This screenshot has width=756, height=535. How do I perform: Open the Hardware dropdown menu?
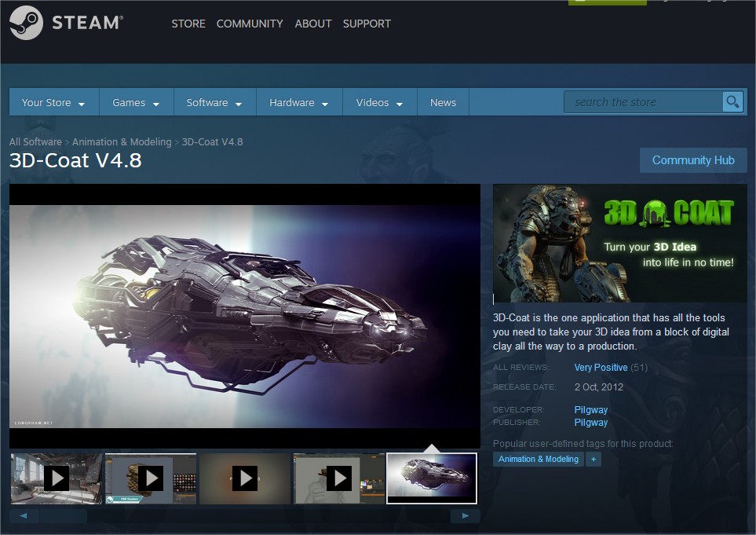(299, 103)
